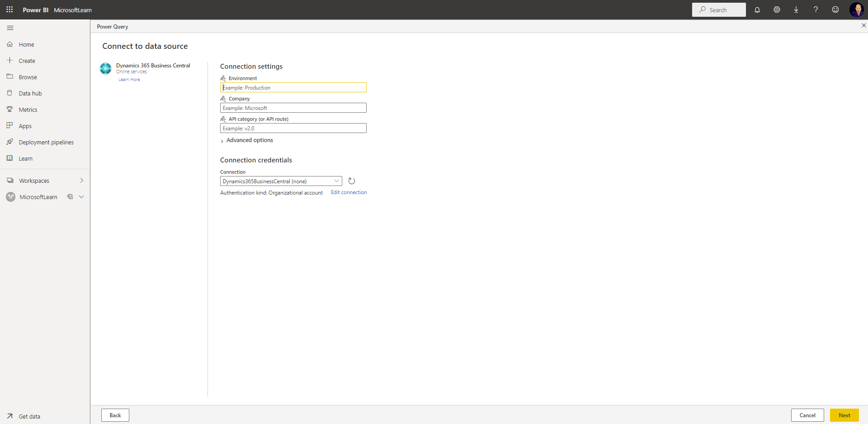Open the Learn more link
Screen dimensions: 868x424
click(x=129, y=80)
